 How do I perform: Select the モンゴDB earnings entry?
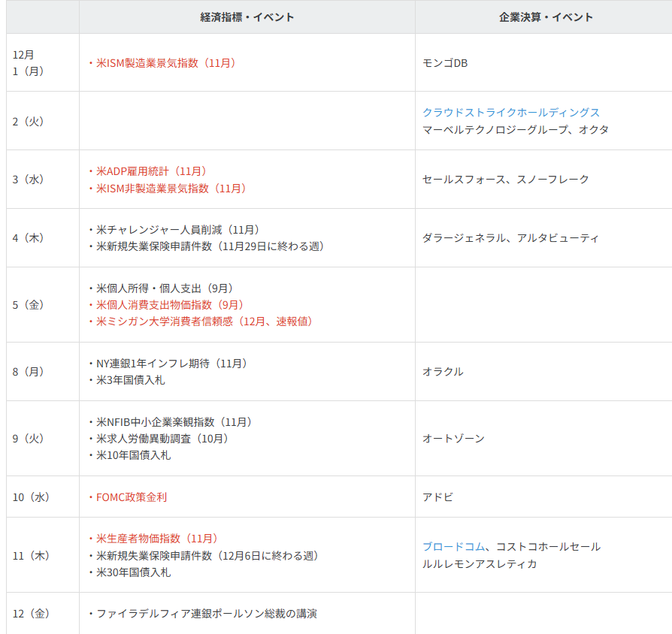(443, 64)
